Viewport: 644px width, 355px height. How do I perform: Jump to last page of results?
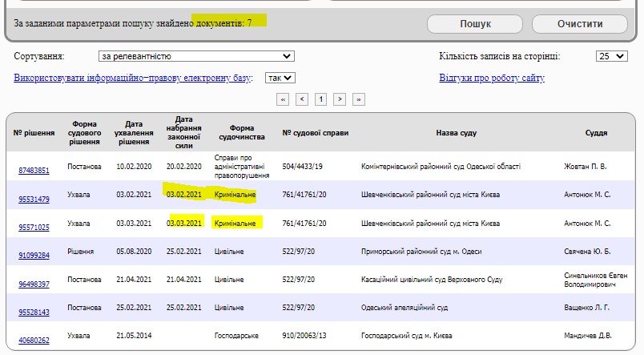tap(359, 99)
